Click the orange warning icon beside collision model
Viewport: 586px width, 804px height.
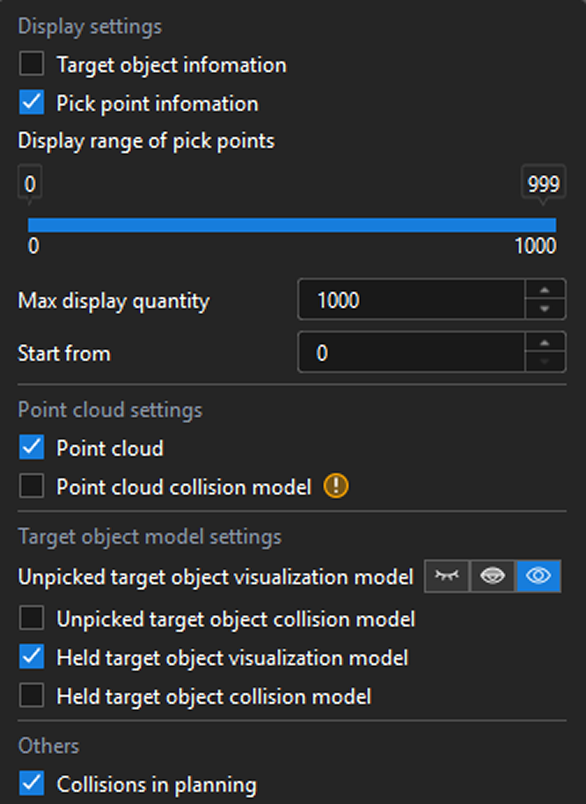pos(336,486)
